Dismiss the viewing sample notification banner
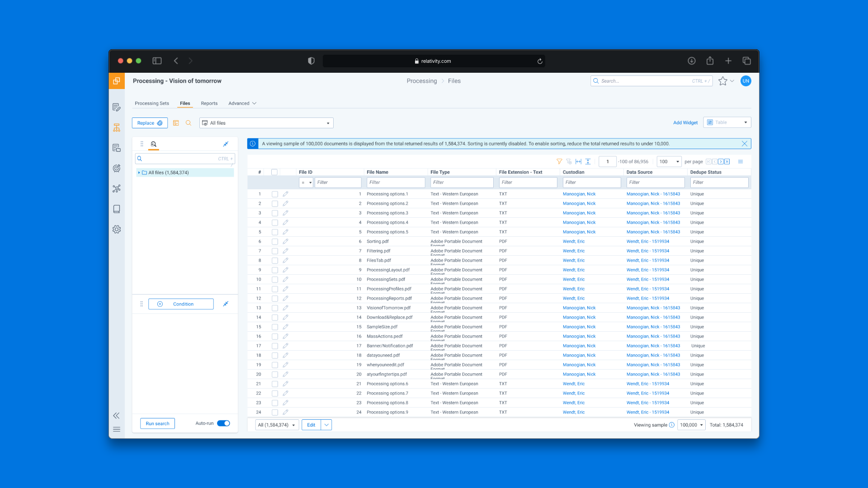The width and height of the screenshot is (868, 488). click(744, 144)
